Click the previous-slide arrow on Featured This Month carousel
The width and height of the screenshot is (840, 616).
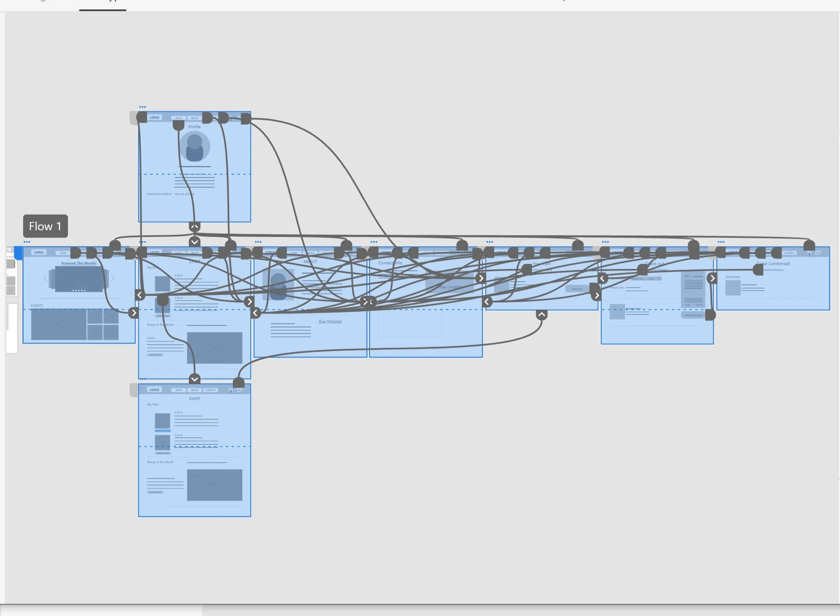pyautogui.click(x=45, y=278)
